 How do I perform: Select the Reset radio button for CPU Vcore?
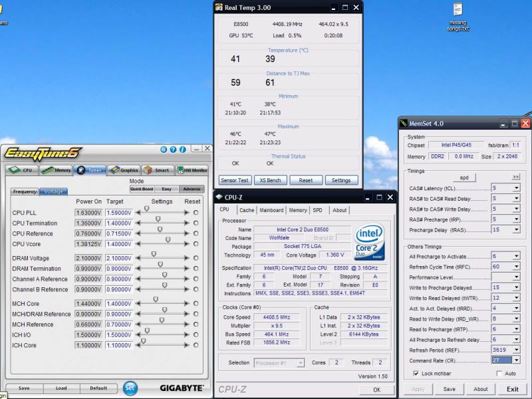click(196, 244)
